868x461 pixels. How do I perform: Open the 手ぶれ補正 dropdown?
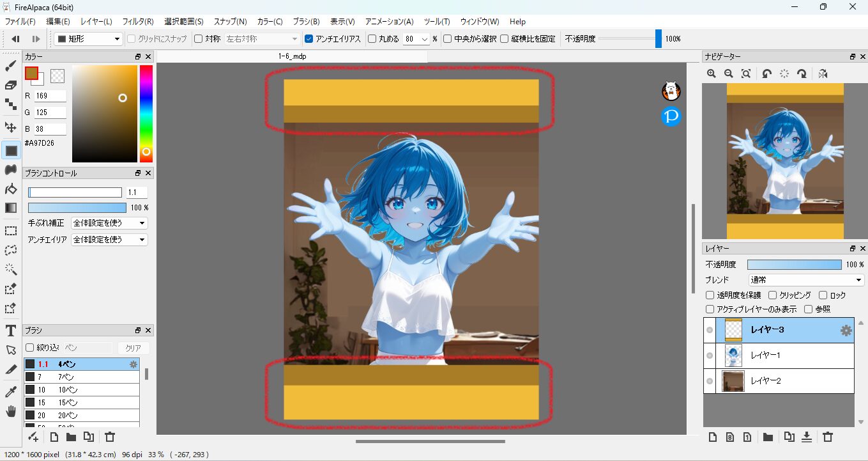109,223
